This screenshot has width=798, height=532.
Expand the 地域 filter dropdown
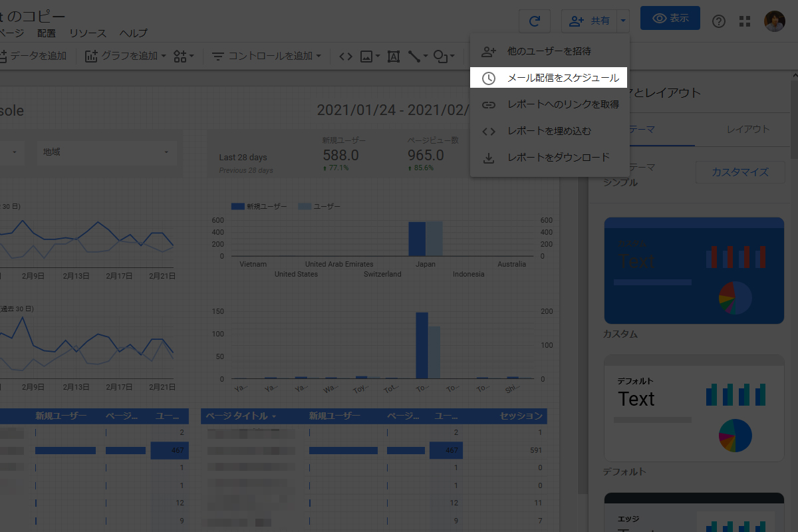pos(106,152)
